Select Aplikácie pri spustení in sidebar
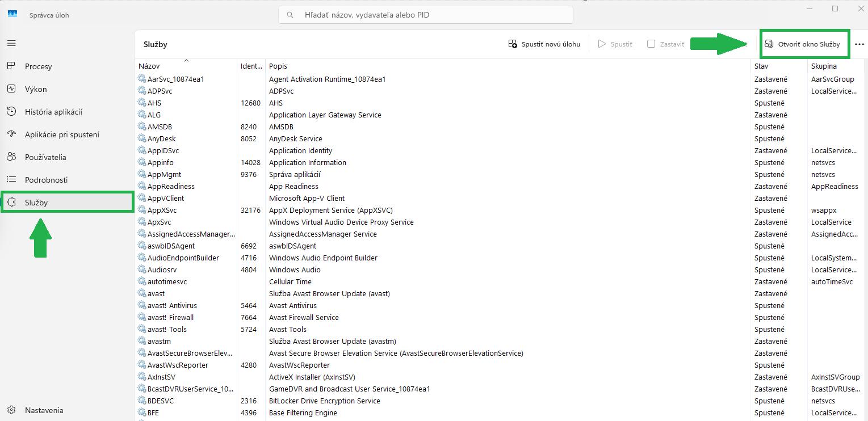The image size is (868, 421). point(62,134)
